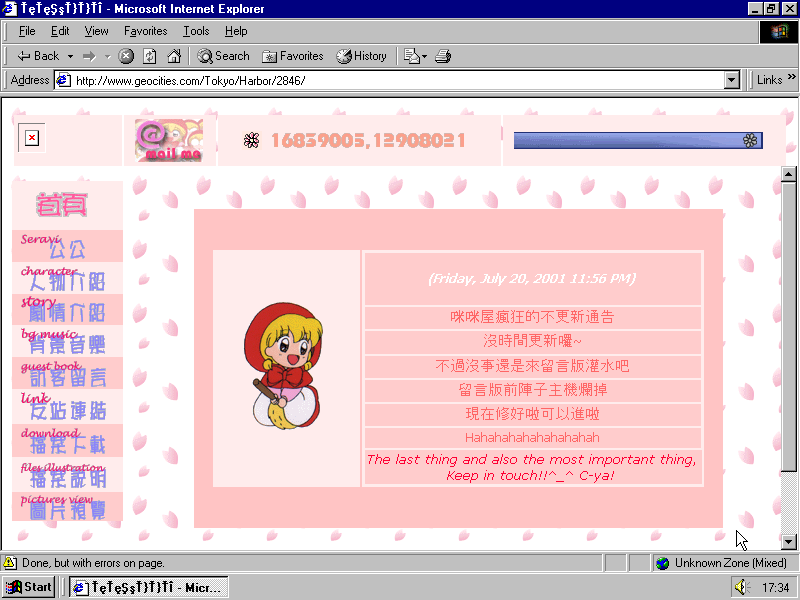
Task: Open the Windows Start button
Action: tap(29, 587)
